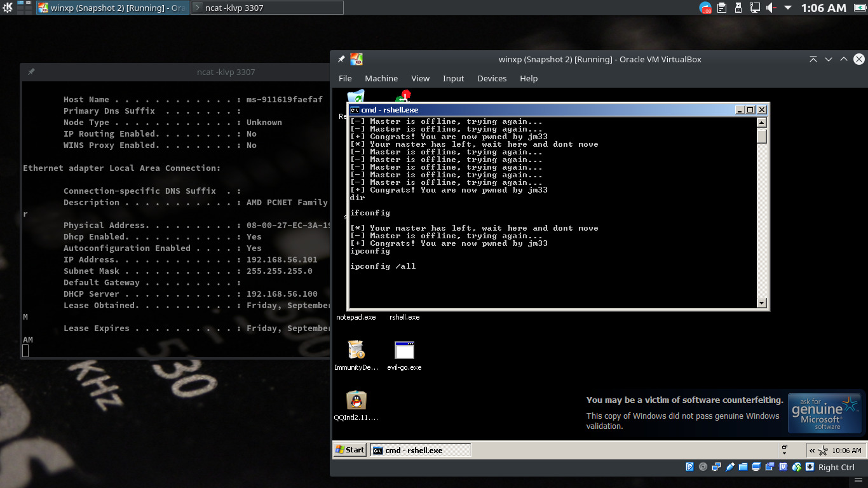Click the hard disk activity status icon
This screenshot has width=868, height=488.
click(x=689, y=467)
